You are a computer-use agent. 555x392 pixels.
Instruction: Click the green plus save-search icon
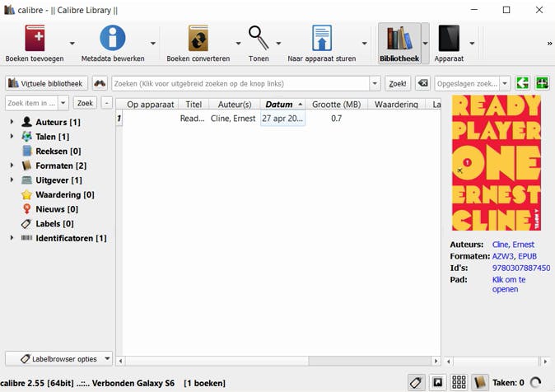point(542,83)
